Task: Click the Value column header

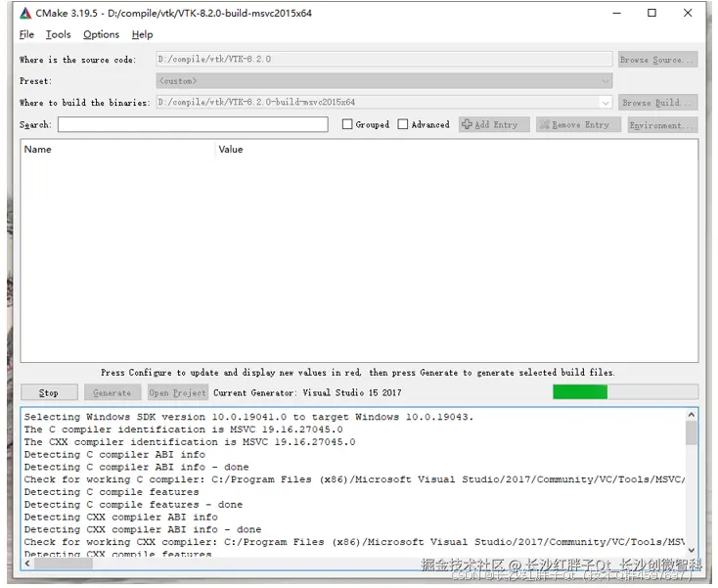Action: coord(231,150)
